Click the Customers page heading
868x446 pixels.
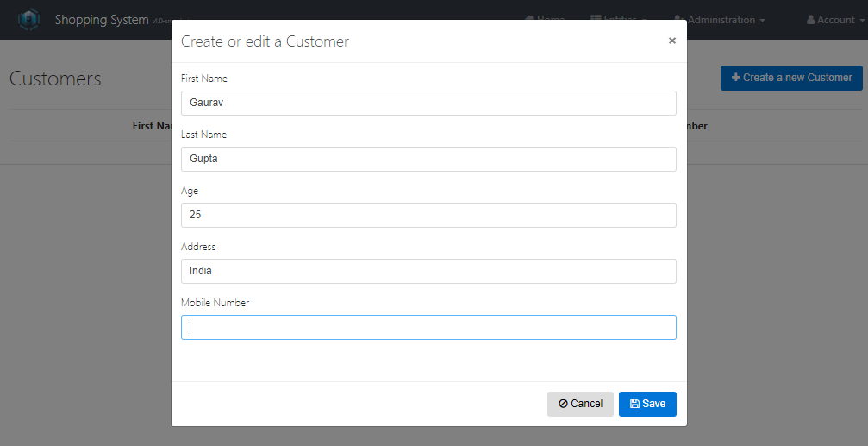click(55, 79)
